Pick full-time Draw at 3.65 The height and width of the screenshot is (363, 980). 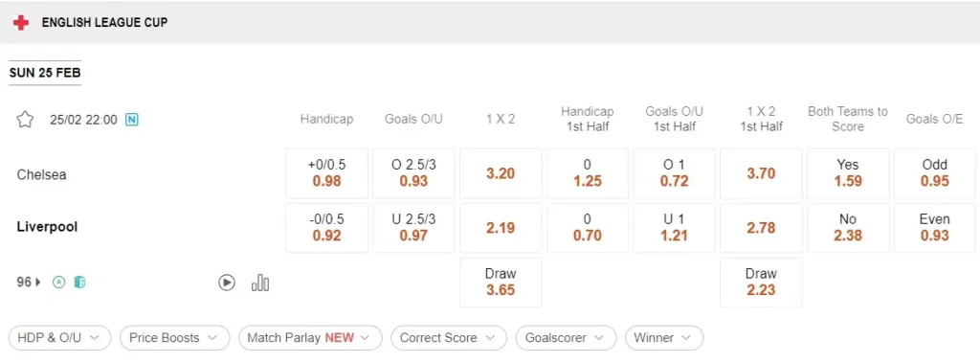click(x=501, y=283)
